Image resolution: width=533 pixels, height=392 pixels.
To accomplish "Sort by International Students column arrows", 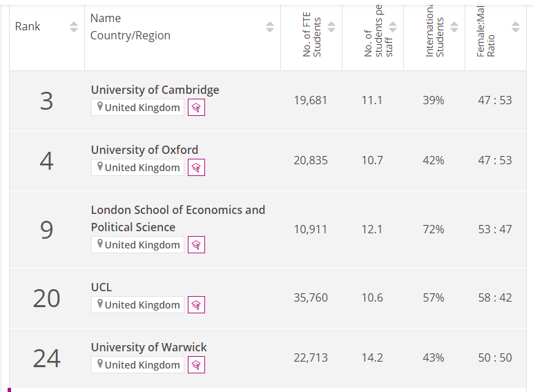I will click(x=454, y=27).
